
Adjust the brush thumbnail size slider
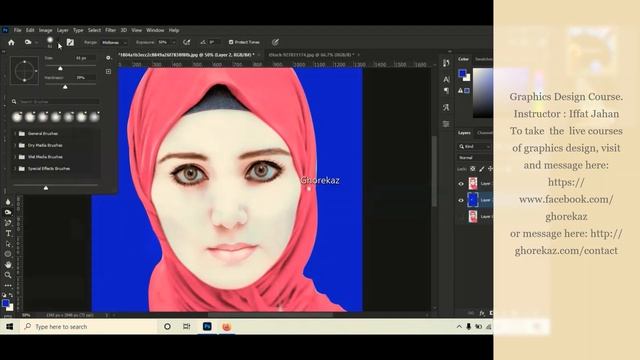(46, 188)
